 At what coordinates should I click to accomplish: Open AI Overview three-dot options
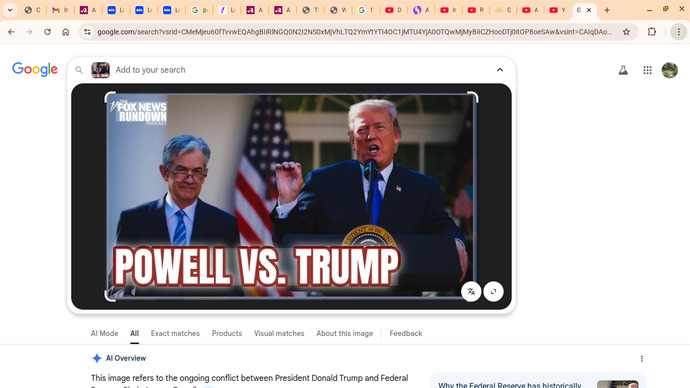[642, 359]
